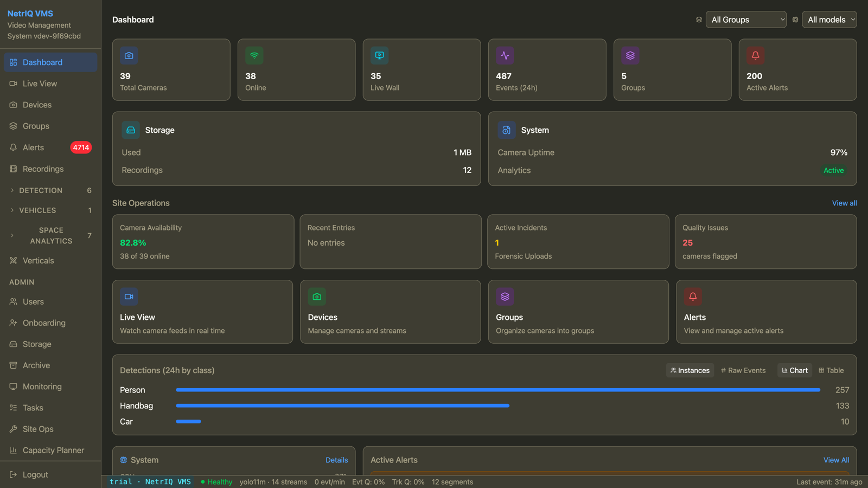The image size is (868, 488).
Task: Click the Storage card drive icon
Action: (131, 130)
